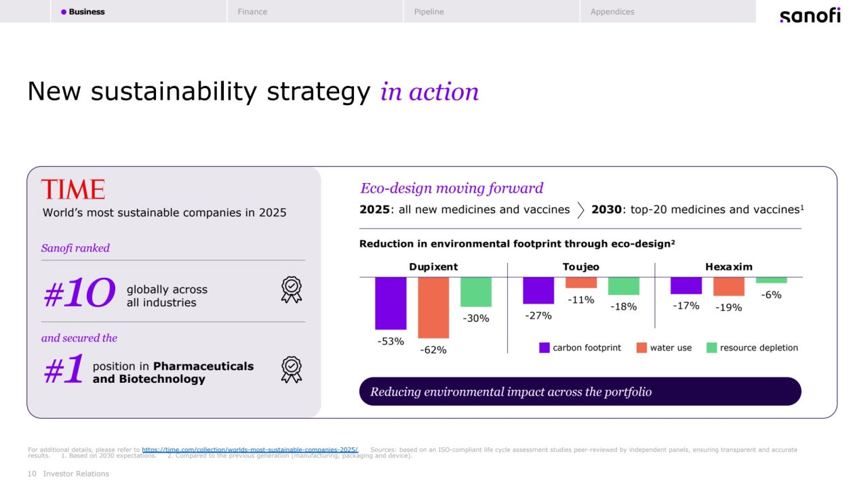The height and width of the screenshot is (488, 868).
Task: Select the Hexaxim -19% water use bar
Action: tap(729, 286)
